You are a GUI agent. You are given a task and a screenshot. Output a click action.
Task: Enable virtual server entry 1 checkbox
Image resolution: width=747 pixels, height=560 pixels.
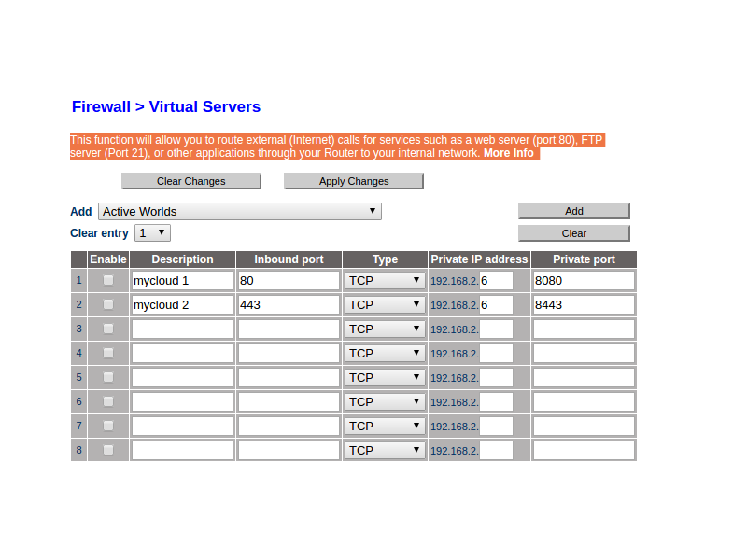108,280
